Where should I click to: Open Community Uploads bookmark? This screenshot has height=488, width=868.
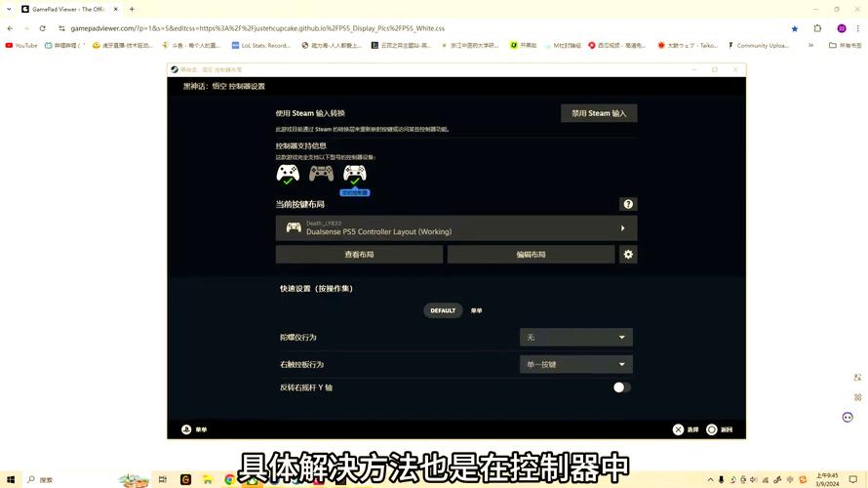[758, 46]
